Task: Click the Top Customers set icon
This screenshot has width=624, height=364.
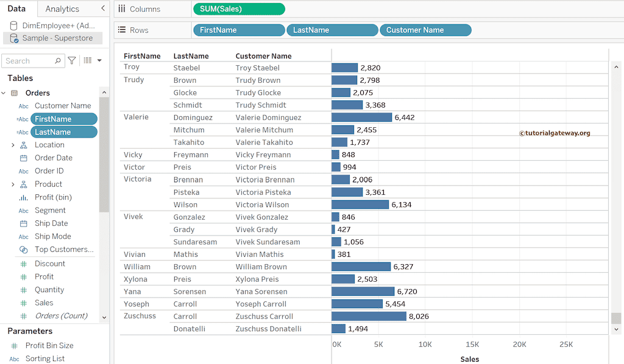Action: (x=23, y=250)
